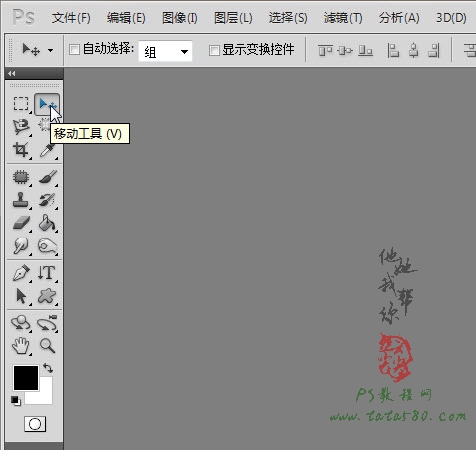Open the 选择(S) menu
The image size is (476, 450).
coord(288,18)
